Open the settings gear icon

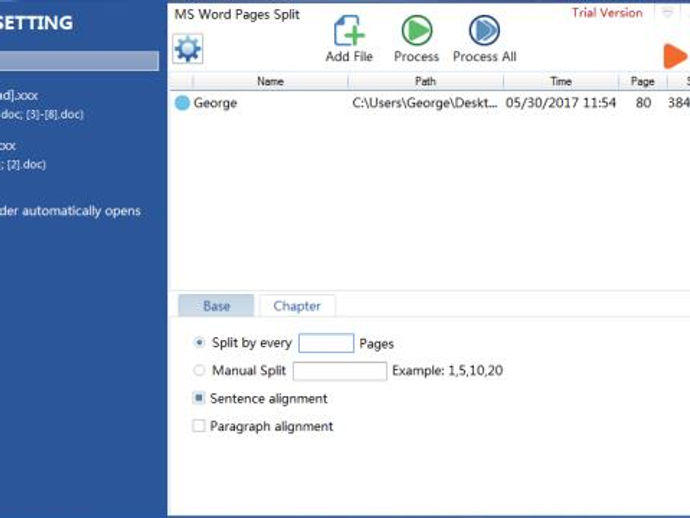pyautogui.click(x=188, y=49)
